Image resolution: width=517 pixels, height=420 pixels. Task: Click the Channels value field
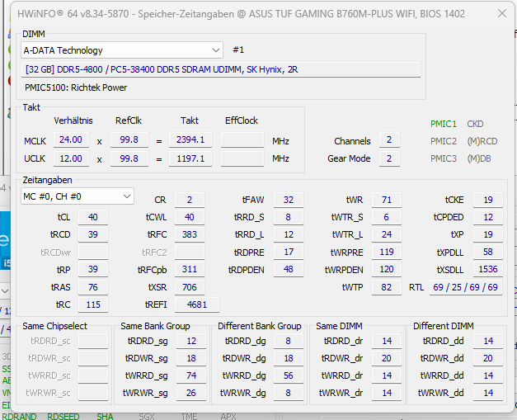[389, 140]
